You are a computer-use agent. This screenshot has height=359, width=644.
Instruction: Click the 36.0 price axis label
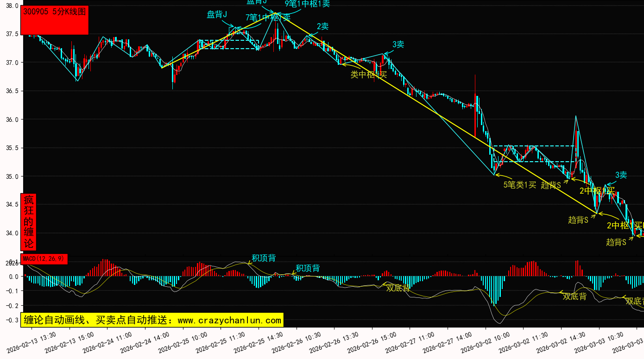pos(10,120)
